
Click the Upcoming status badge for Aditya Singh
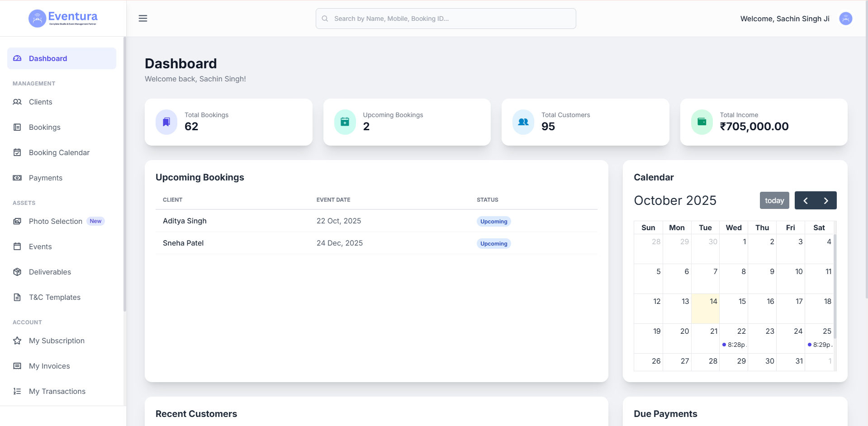click(x=493, y=221)
